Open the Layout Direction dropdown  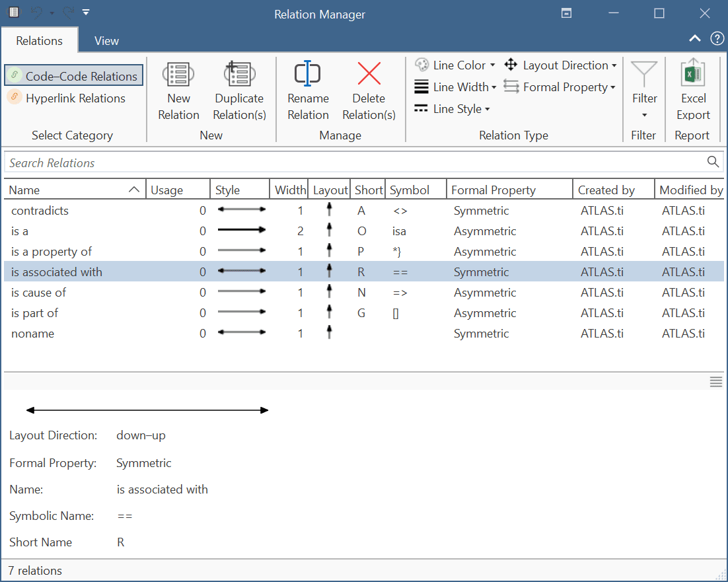(x=560, y=65)
